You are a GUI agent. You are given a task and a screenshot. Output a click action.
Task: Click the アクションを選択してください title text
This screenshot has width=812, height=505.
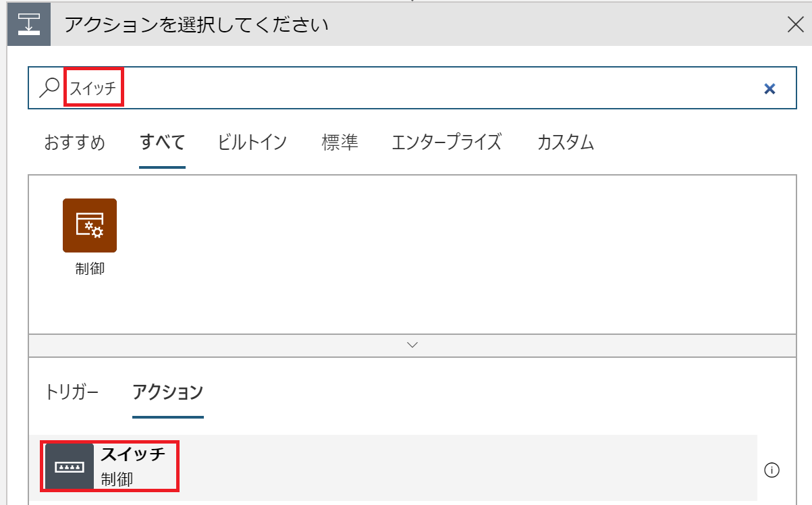[x=196, y=25]
